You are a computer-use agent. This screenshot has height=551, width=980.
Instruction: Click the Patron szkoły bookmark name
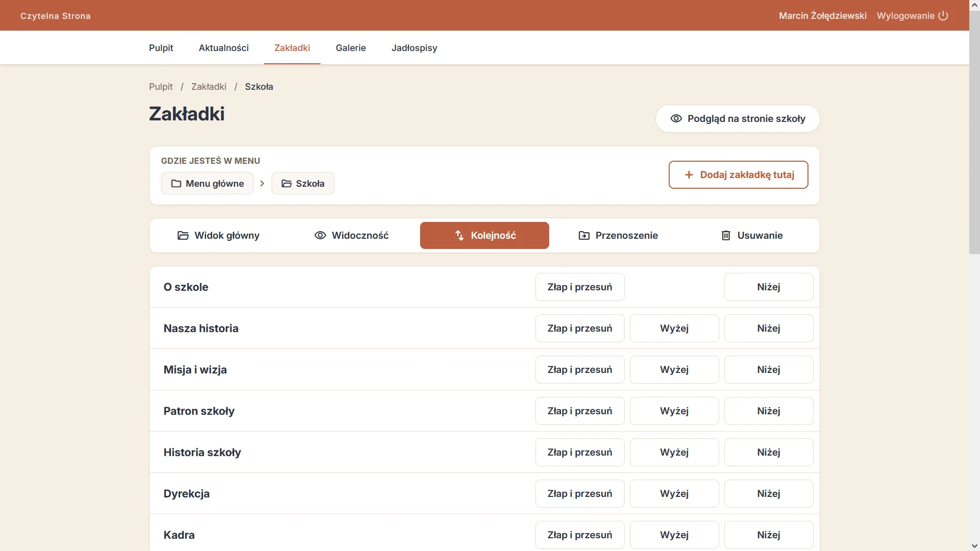click(x=199, y=411)
